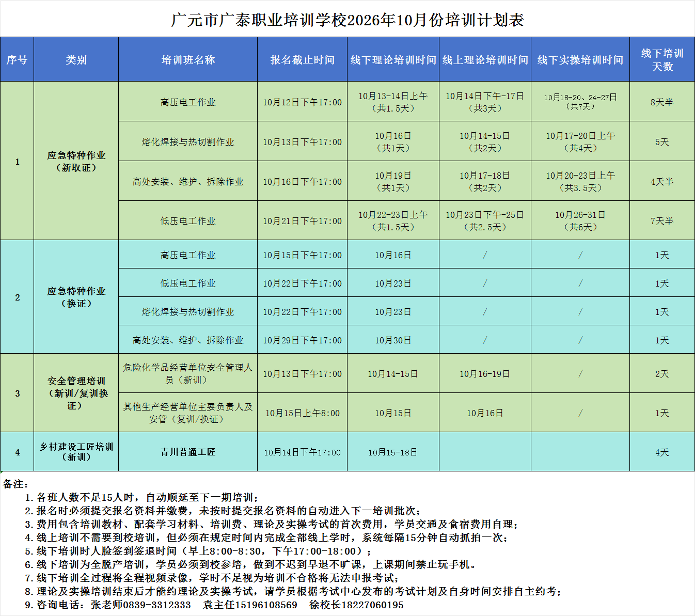The width and height of the screenshot is (695, 616).
Task: Click the 线下实操培训时间 header cell
Action: 580,59
